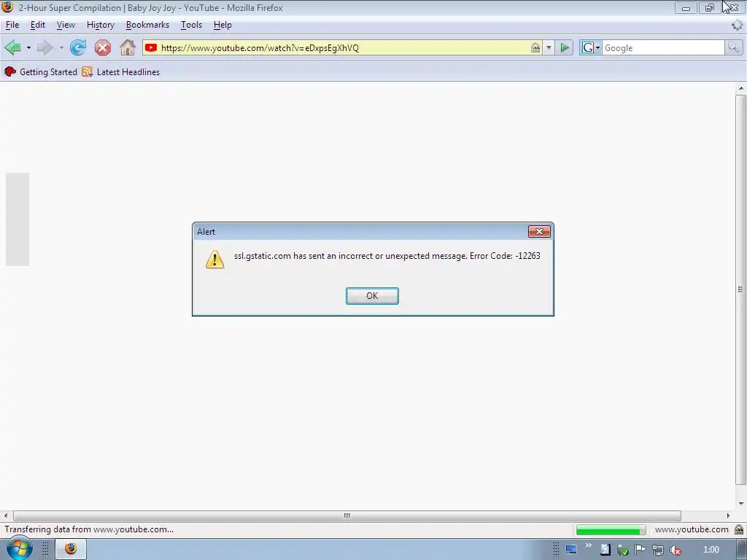Image resolution: width=747 pixels, height=560 pixels.
Task: Restore down the Firefox window
Action: [709, 7]
